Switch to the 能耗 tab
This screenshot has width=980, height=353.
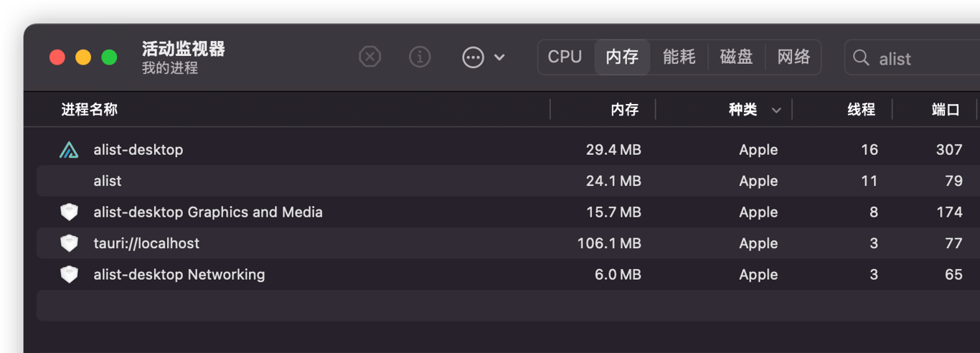(679, 57)
